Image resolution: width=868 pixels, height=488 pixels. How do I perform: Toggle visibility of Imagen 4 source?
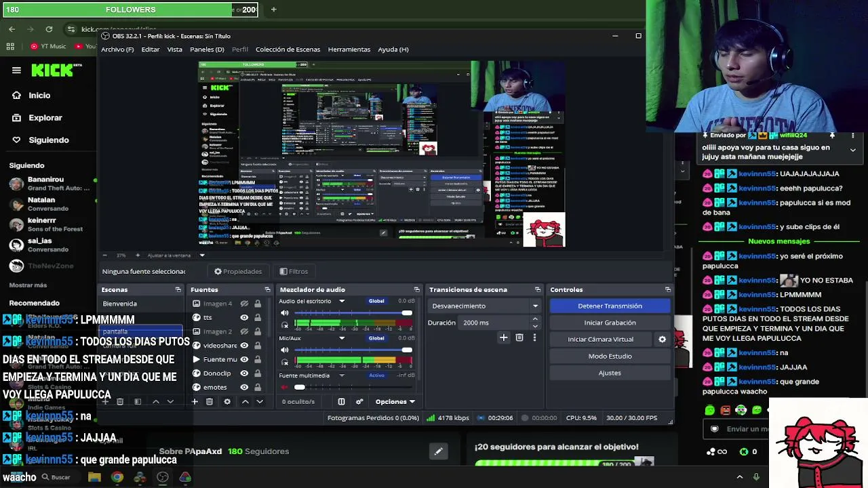[244, 304]
